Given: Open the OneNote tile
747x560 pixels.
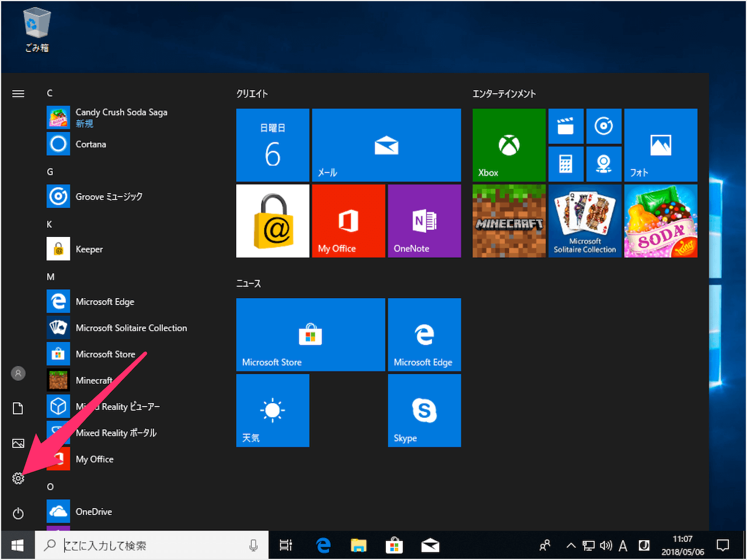Looking at the screenshot, I should [x=424, y=220].
